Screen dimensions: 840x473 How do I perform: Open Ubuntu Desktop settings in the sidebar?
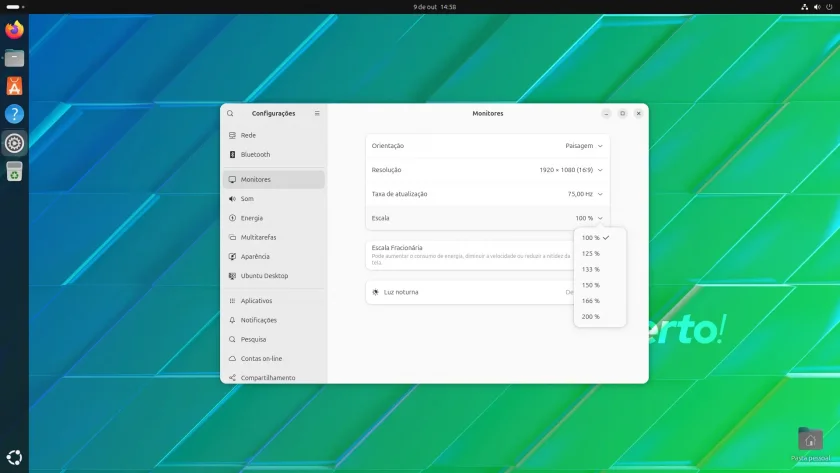point(274,276)
